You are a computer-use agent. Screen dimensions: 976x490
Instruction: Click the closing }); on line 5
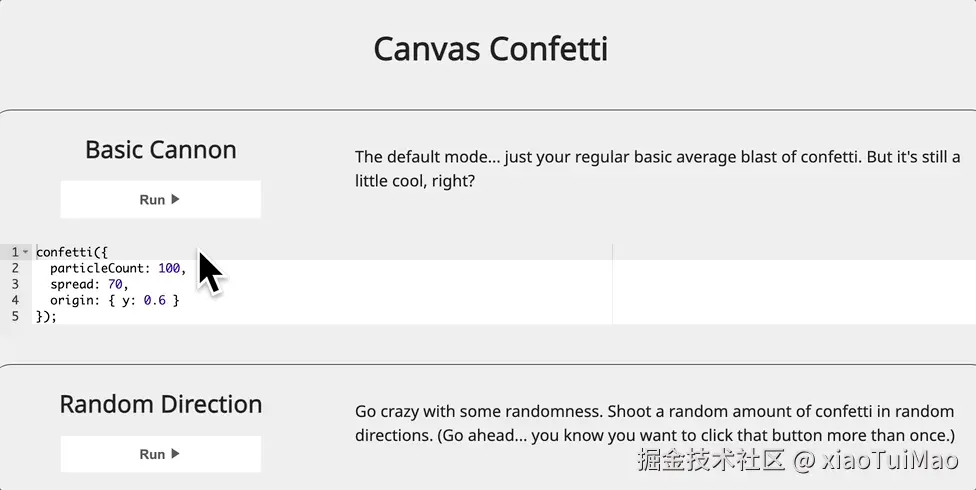pyautogui.click(x=46, y=316)
